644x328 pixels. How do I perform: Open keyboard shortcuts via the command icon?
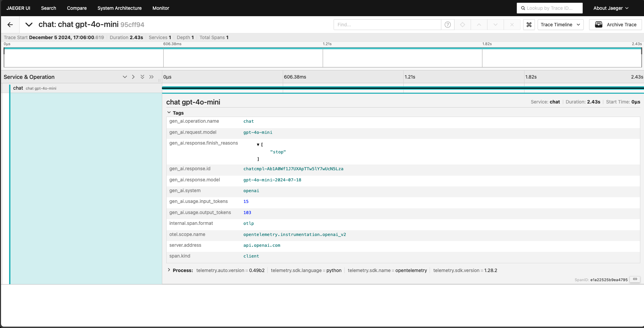(529, 24)
